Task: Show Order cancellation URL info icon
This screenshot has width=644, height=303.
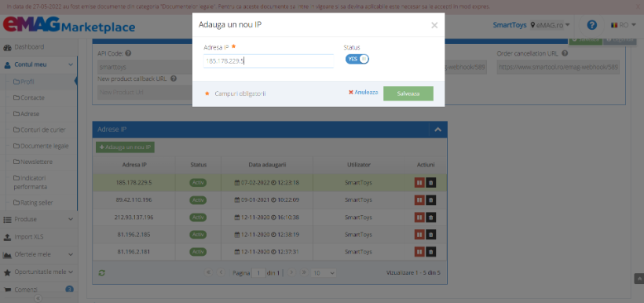Action: coord(565,53)
